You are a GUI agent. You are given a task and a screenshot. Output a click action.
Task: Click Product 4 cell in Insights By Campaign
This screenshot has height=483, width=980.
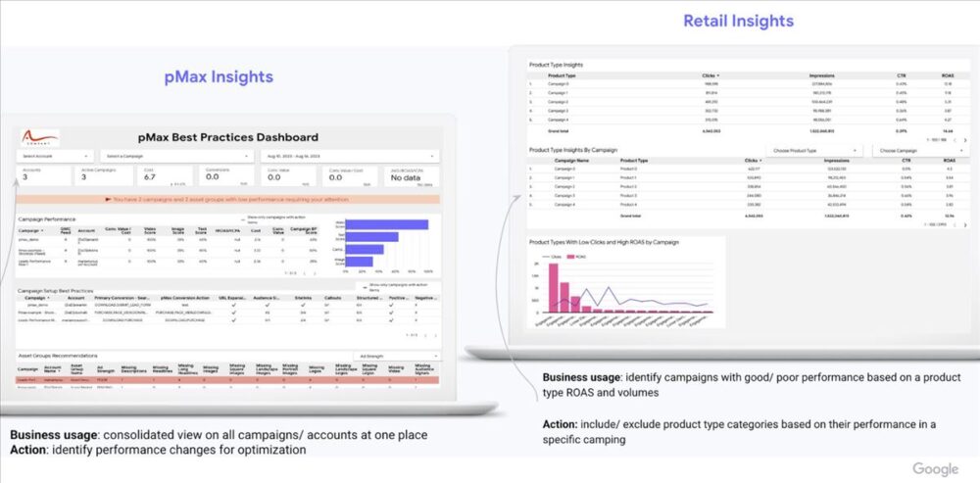(628, 204)
